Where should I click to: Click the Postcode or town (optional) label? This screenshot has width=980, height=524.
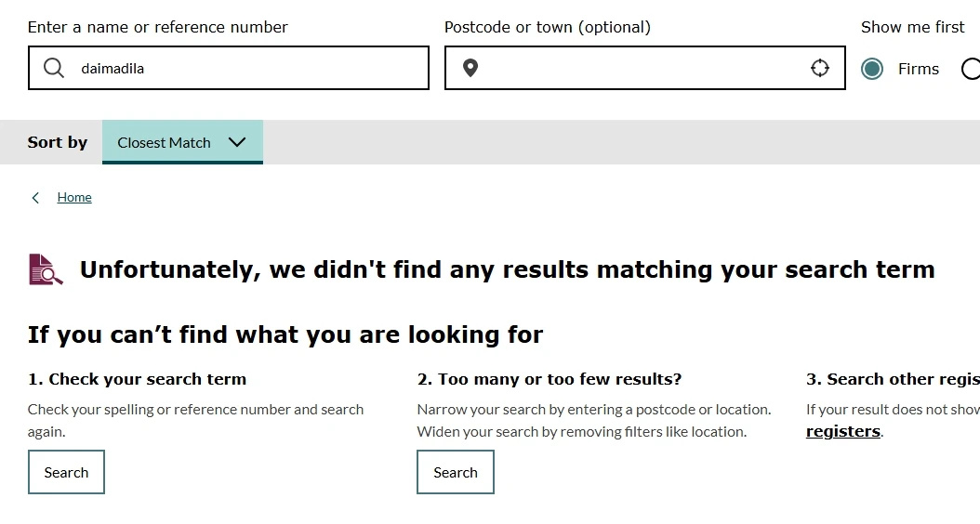[x=548, y=27]
